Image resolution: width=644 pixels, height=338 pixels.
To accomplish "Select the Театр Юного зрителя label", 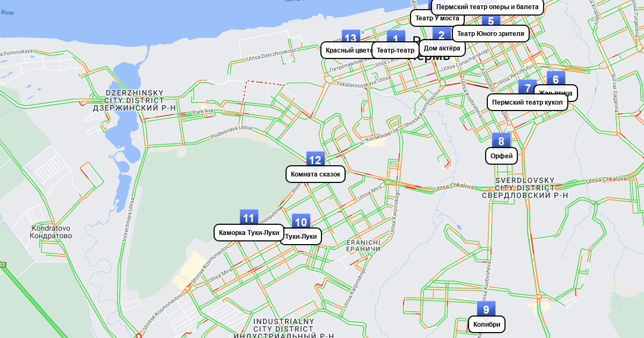I will 491,33.
